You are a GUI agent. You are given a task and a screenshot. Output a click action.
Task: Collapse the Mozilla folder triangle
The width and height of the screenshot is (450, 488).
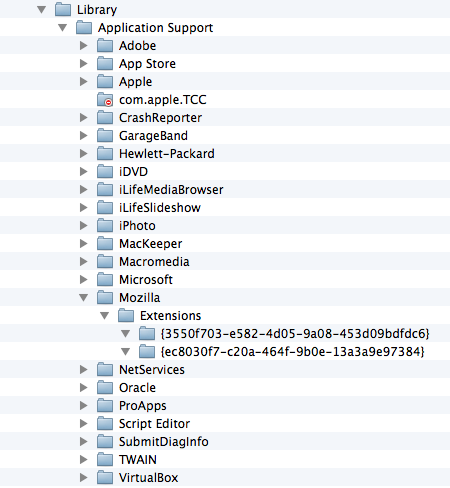(x=84, y=298)
